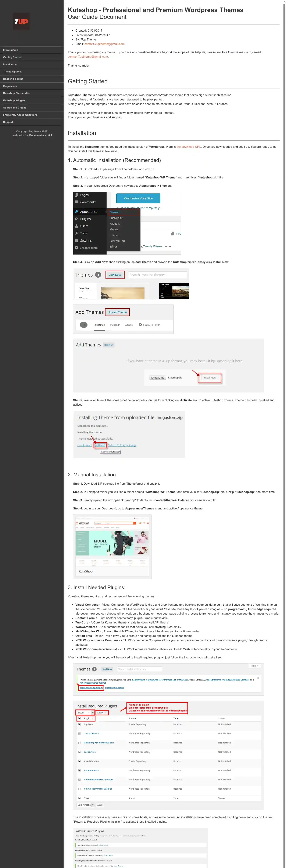The height and width of the screenshot is (868, 286).
Task: Switch to the Latest tab
Action: point(129,325)
